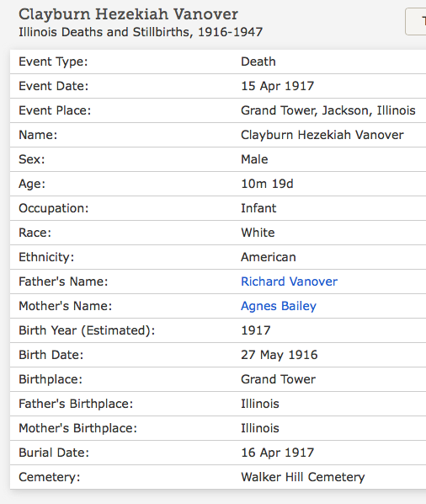Click the Name value in the record table
Image resolution: width=426 pixels, height=504 pixels.
[322, 135]
